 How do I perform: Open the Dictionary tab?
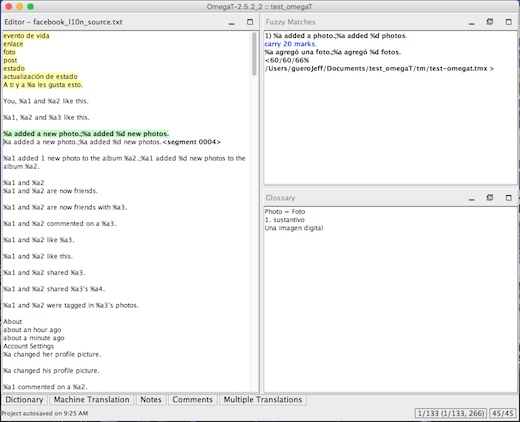pyautogui.click(x=24, y=400)
